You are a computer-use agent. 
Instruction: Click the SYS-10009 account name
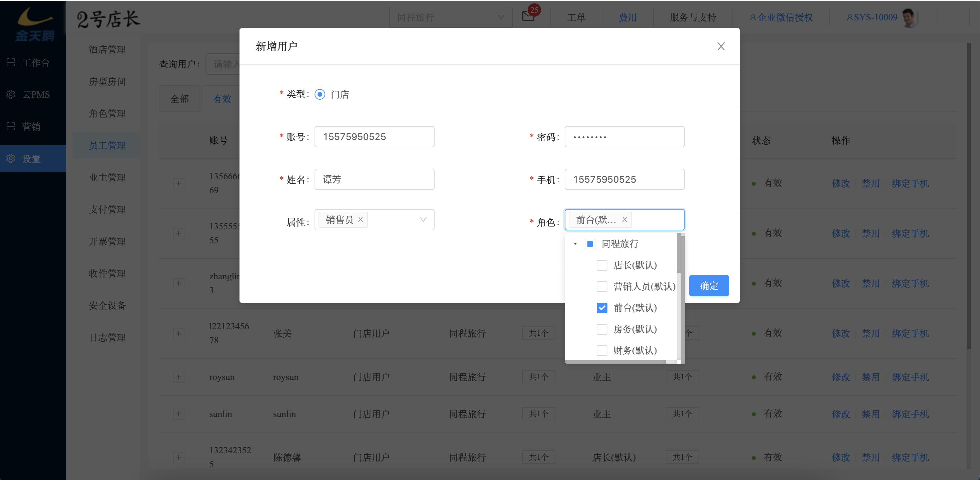[872, 17]
